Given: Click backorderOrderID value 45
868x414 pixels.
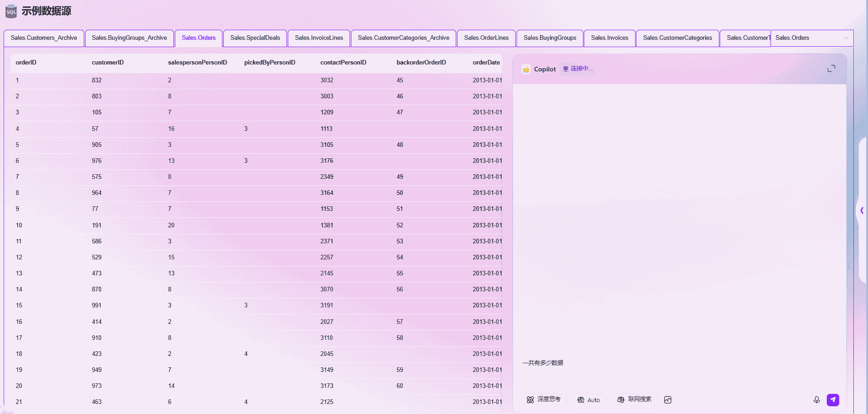Looking at the screenshot, I should coord(400,81).
